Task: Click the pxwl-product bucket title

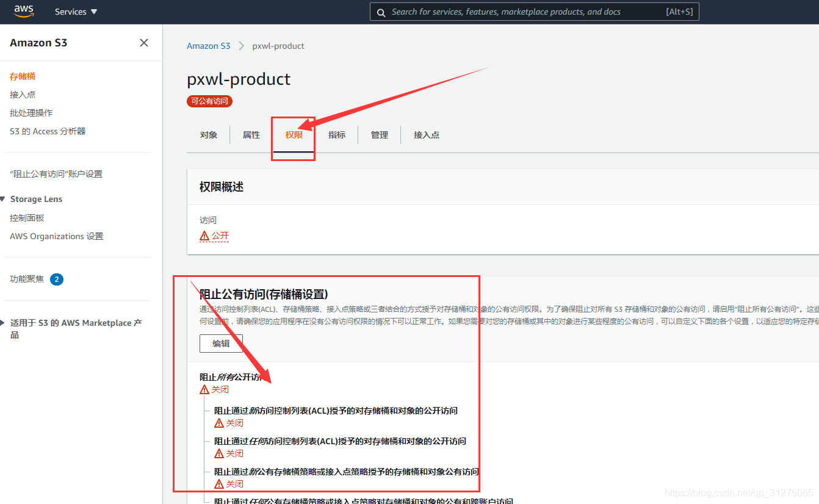Action: point(239,79)
